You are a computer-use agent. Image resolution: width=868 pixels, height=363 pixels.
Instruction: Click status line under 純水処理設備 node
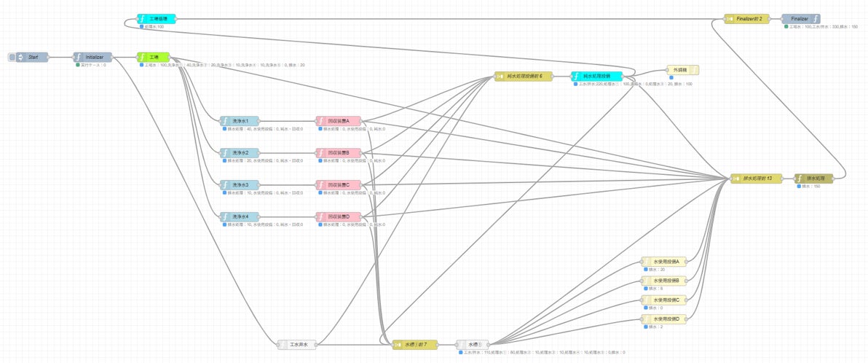click(633, 85)
